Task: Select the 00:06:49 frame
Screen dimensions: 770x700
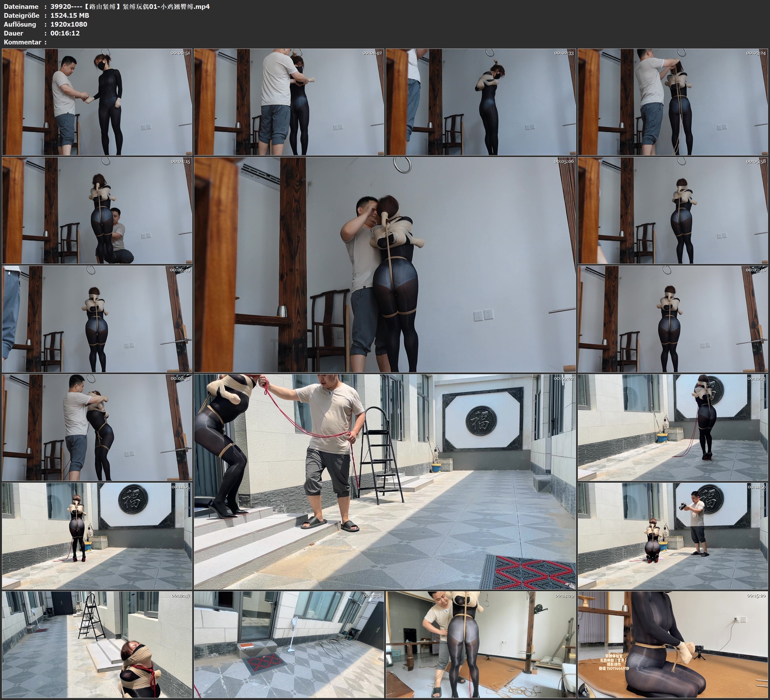Action: coord(97,319)
